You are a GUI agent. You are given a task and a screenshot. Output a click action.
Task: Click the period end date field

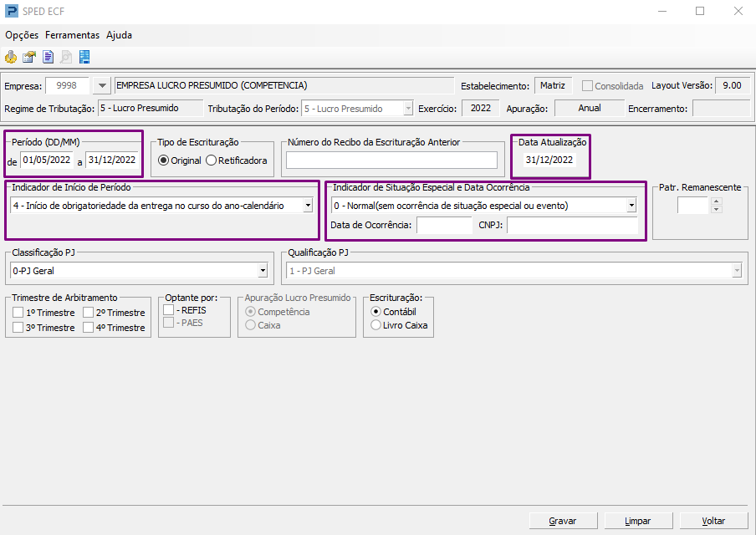[x=112, y=160]
